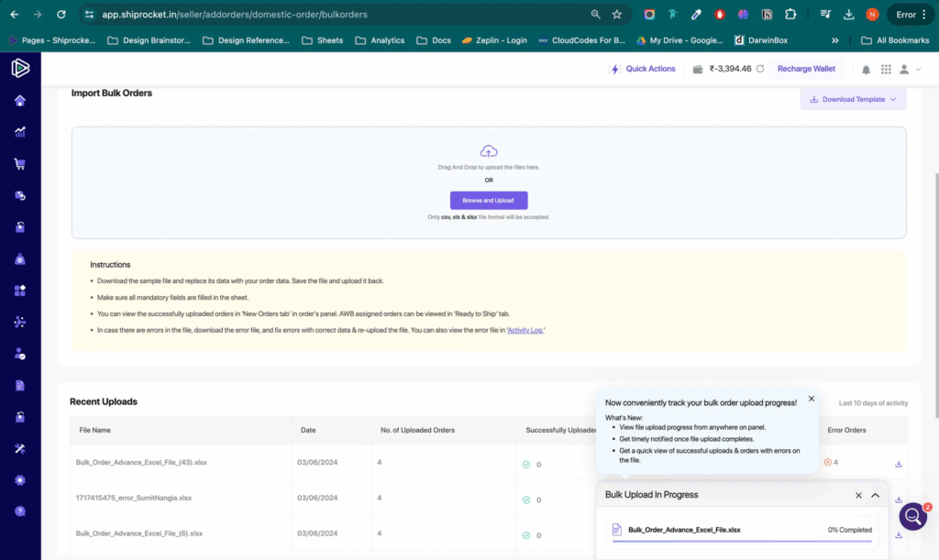Image resolution: width=939 pixels, height=560 pixels.
Task: Download error file for first upload row
Action: tap(899, 464)
